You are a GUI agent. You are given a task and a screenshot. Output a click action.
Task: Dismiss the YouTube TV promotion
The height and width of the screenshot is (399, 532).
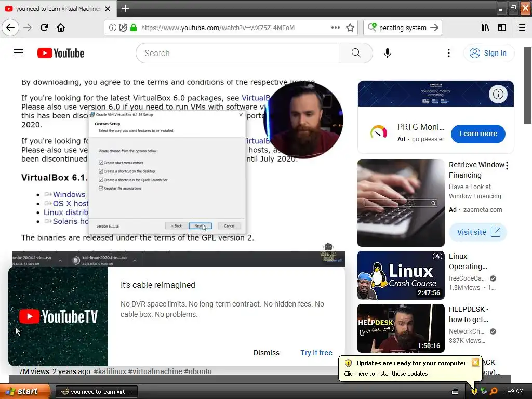[x=267, y=353]
